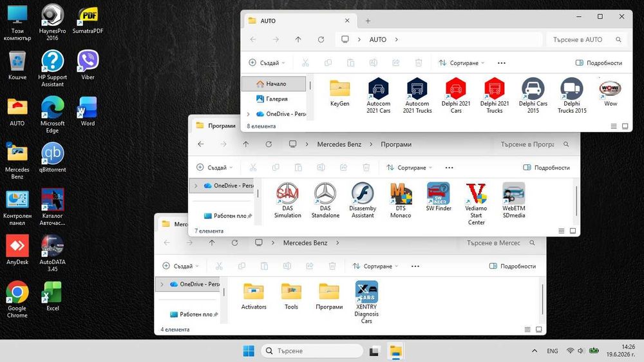The width and height of the screenshot is (644, 362).
Task: Open AnyDesk desktop icon
Action: [x=17, y=249]
